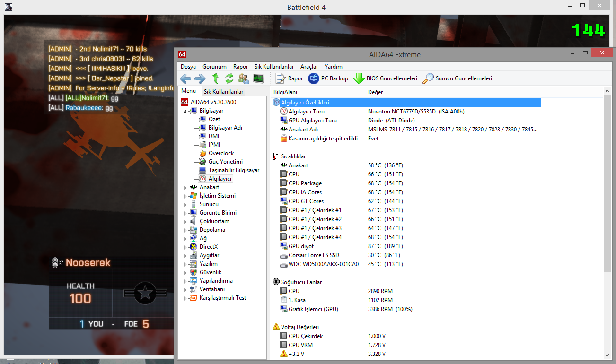Switch to the Menü tab
The height and width of the screenshot is (364, 616).
click(x=188, y=91)
